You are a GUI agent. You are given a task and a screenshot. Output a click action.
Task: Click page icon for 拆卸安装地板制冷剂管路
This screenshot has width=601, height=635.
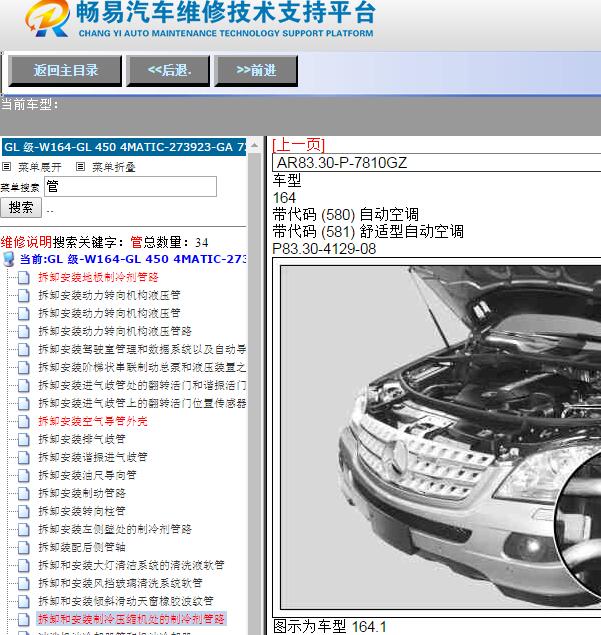[x=24, y=278]
